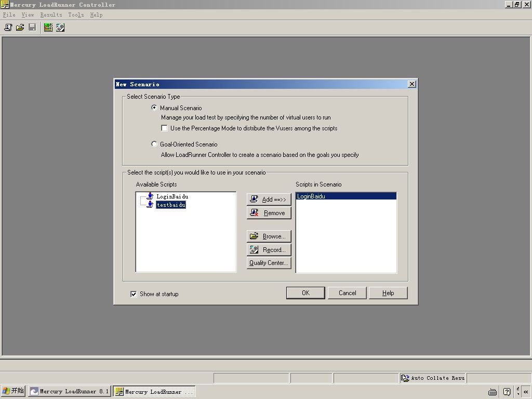Confirm the dialog with OK
Screen dimensions: 532x399
click(x=305, y=293)
